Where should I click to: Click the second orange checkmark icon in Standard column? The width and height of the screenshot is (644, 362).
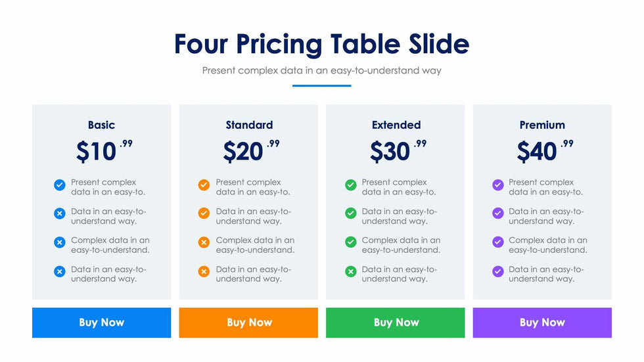(x=204, y=214)
